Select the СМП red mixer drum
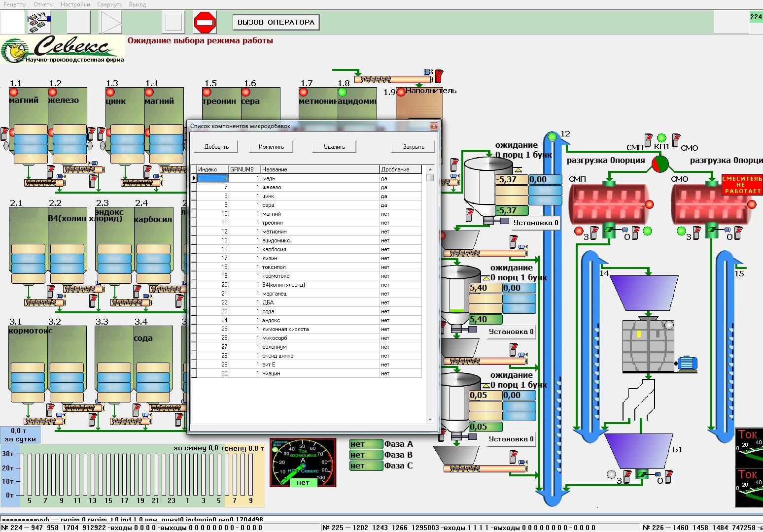The image size is (763, 532). [608, 204]
